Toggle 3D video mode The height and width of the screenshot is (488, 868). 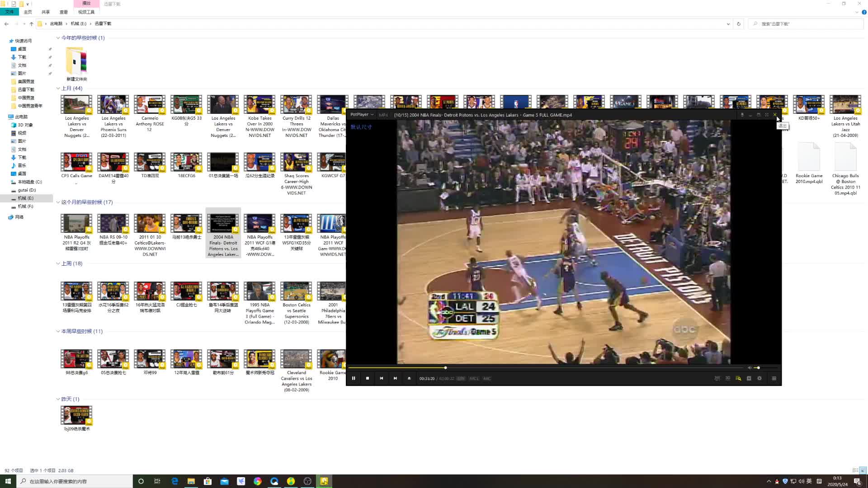point(728,379)
